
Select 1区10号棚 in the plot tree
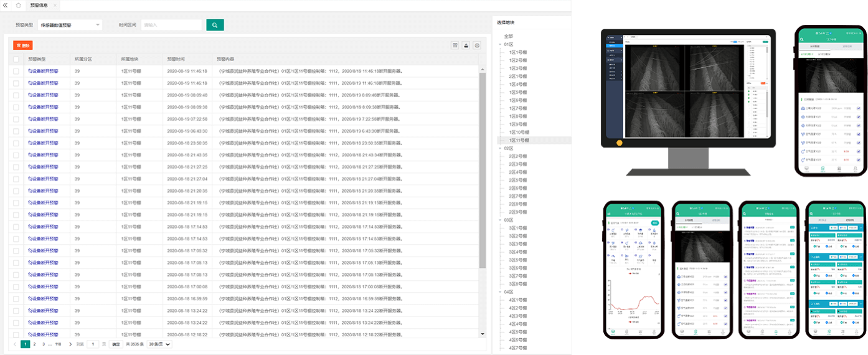tap(519, 133)
